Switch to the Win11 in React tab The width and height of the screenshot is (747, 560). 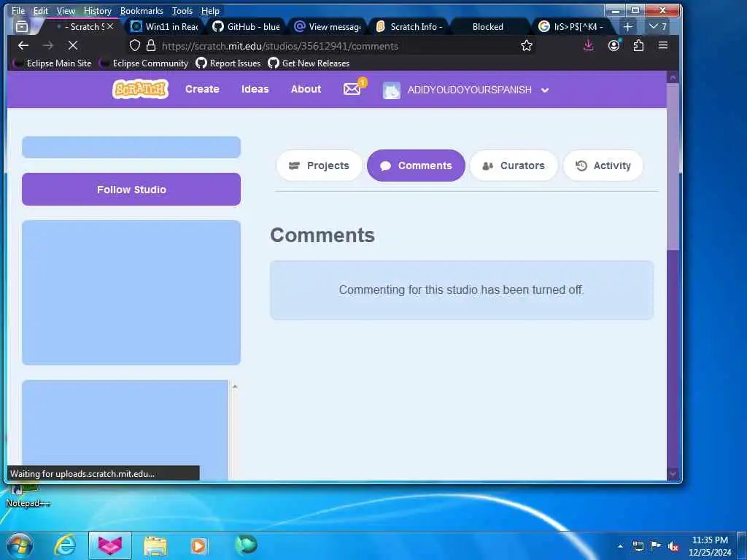point(165,27)
